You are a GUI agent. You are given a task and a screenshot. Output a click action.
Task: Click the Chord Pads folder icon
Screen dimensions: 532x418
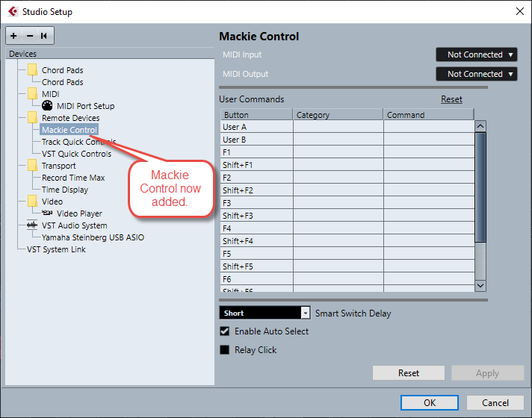pyautogui.click(x=33, y=70)
